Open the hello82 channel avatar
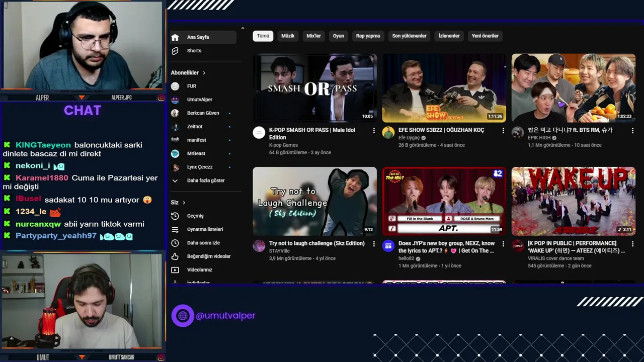This screenshot has width=644, height=362. click(x=388, y=246)
